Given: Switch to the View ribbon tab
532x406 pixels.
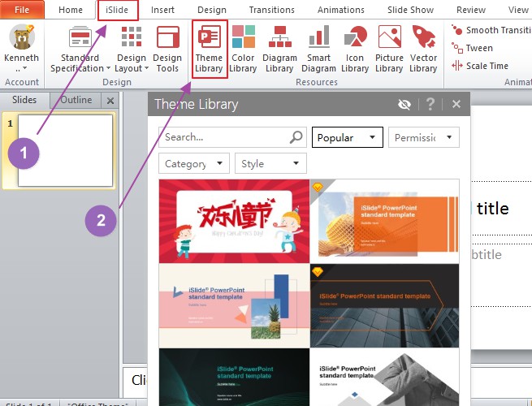Looking at the screenshot, I should tap(518, 10).
